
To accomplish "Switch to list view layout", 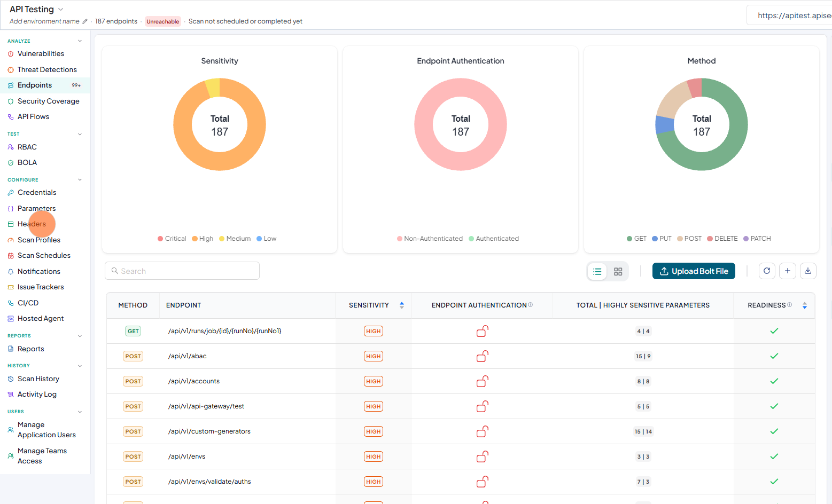I will 597,272.
